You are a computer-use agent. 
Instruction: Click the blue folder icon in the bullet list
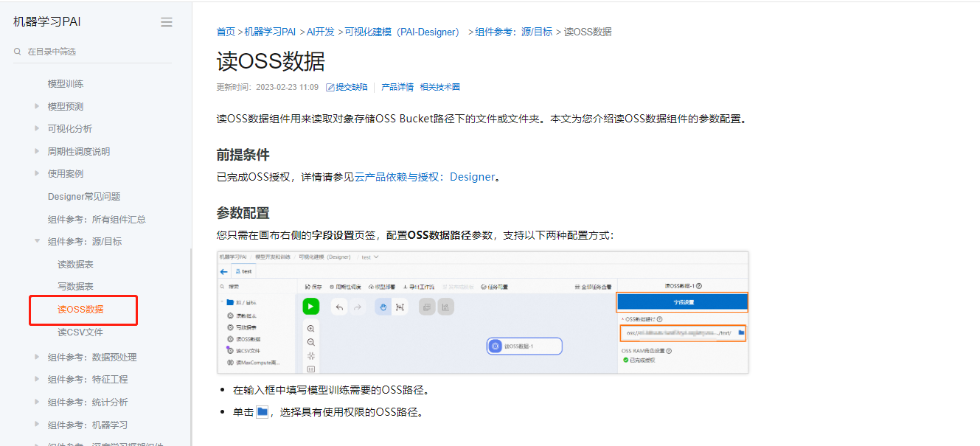(262, 412)
